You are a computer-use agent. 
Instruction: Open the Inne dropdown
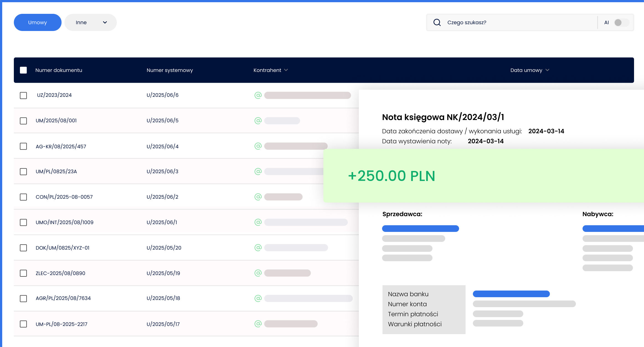tap(91, 22)
